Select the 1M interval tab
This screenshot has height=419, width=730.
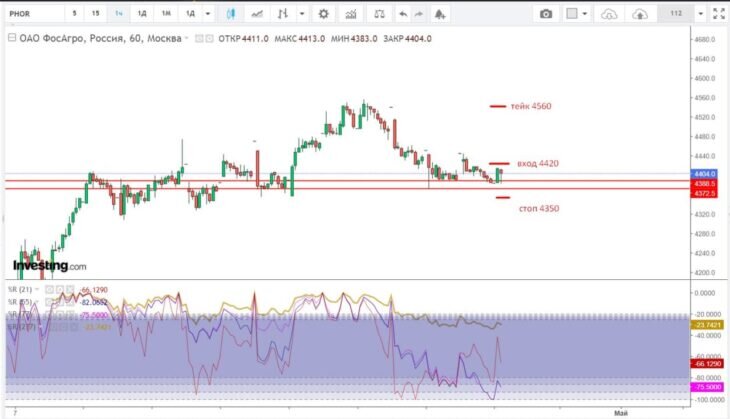[166, 14]
